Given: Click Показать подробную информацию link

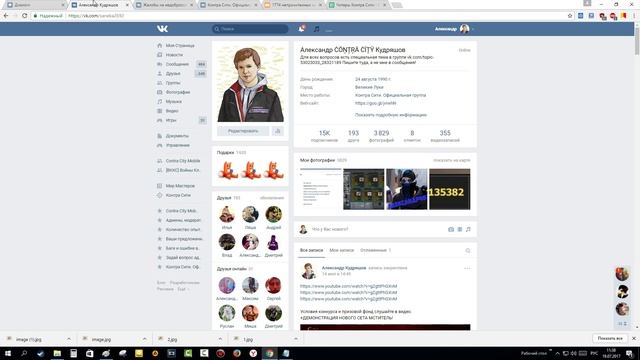Looking at the screenshot, I should coord(391,115).
